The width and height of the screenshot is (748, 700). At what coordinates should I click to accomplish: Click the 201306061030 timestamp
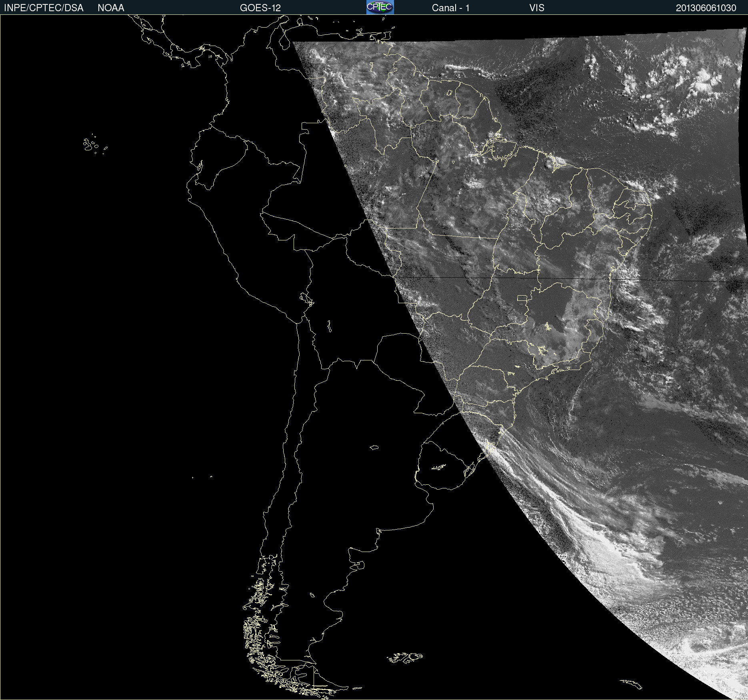pyautogui.click(x=706, y=8)
